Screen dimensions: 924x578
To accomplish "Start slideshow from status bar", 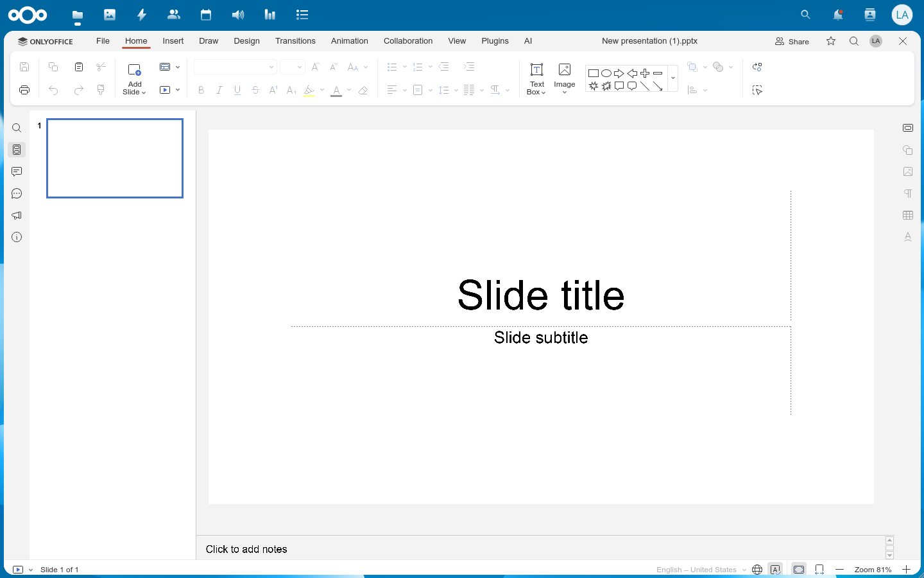I will [18, 570].
